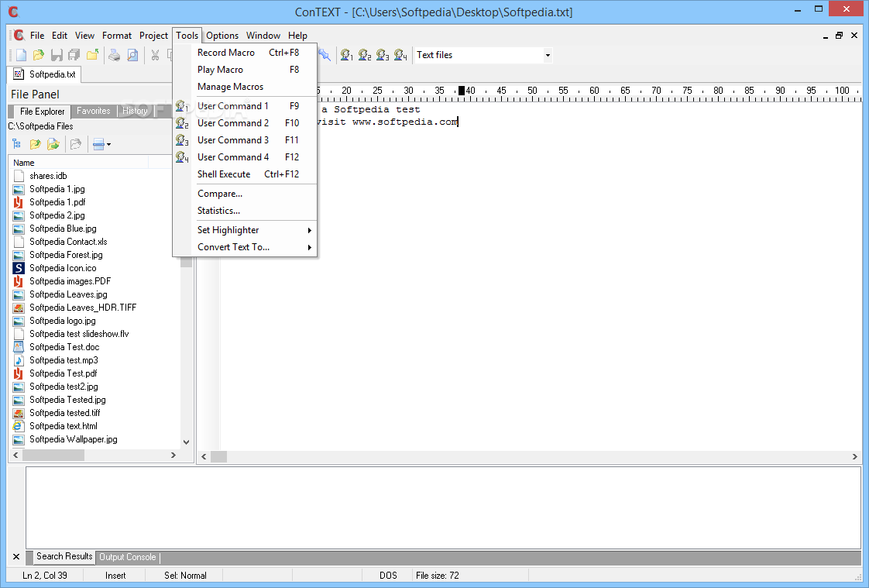
Task: Click the greyed-out folder icon in File Panel
Action: (x=76, y=145)
